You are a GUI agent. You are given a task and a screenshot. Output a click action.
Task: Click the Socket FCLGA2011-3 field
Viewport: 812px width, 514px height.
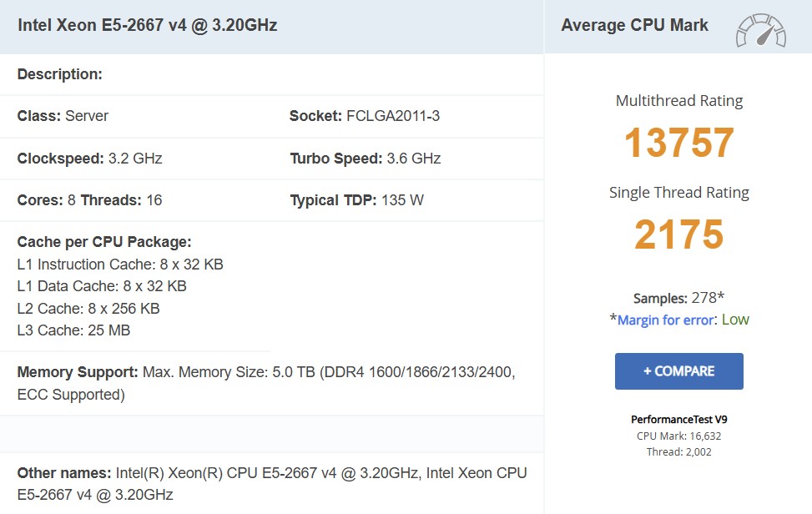coord(365,116)
